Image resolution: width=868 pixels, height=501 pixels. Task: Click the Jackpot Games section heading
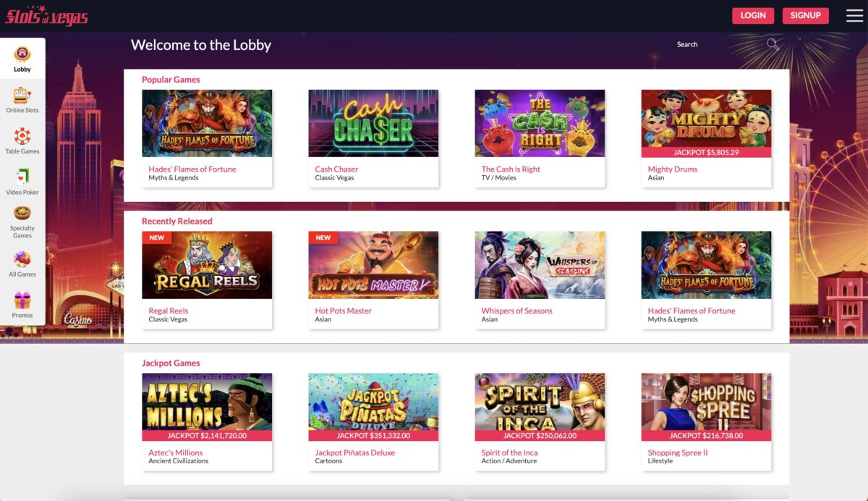click(x=171, y=363)
